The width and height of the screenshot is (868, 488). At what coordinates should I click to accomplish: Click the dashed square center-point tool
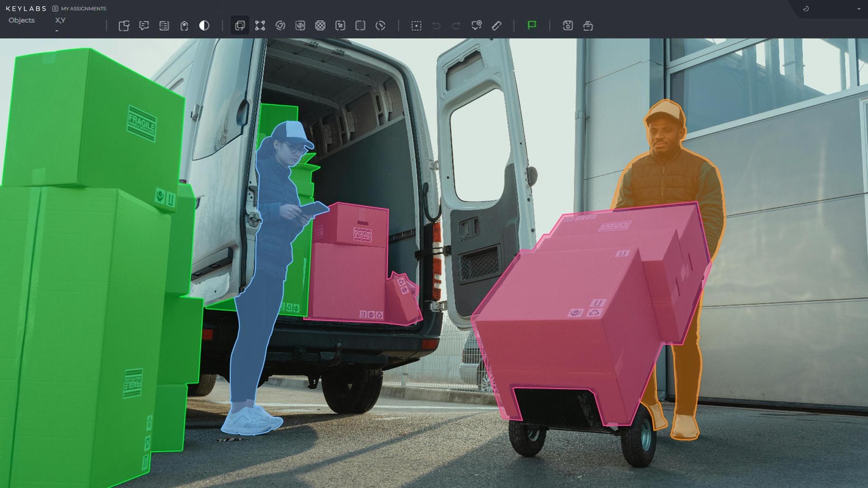pos(416,26)
